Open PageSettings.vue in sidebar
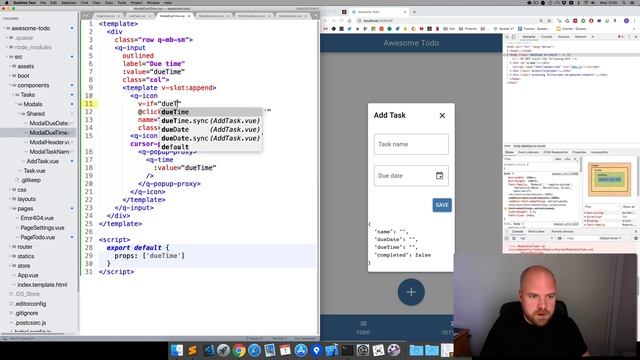The width and height of the screenshot is (640, 360). click(42, 228)
